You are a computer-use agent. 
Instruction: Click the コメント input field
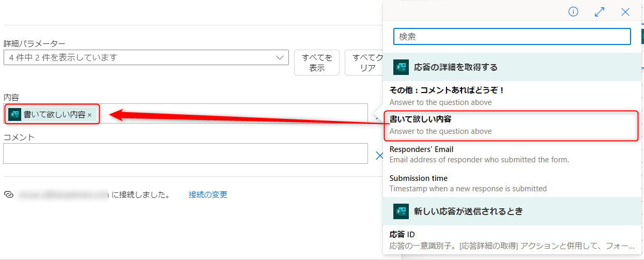186,154
